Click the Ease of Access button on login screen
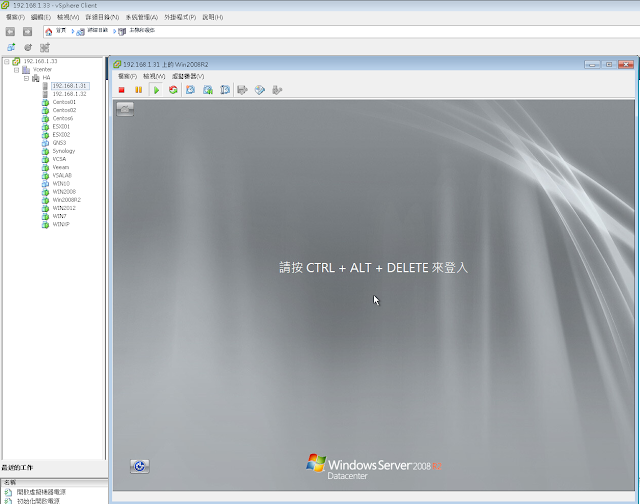Viewport: 640px width, 504px height. coord(140,466)
